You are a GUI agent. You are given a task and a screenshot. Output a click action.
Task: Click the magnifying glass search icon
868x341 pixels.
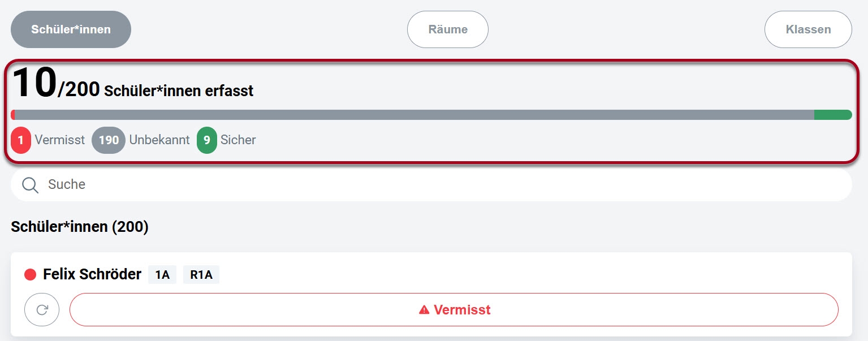[29, 184]
